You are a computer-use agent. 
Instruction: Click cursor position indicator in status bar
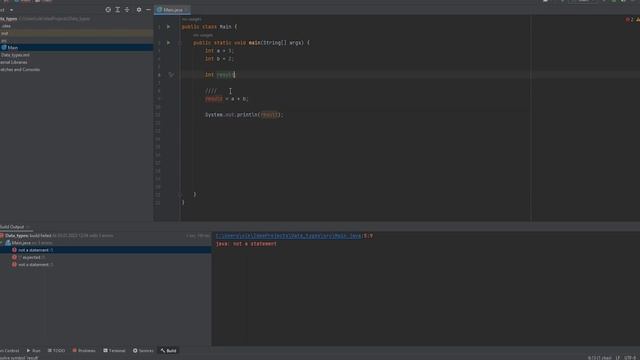pyautogui.click(x=599, y=358)
